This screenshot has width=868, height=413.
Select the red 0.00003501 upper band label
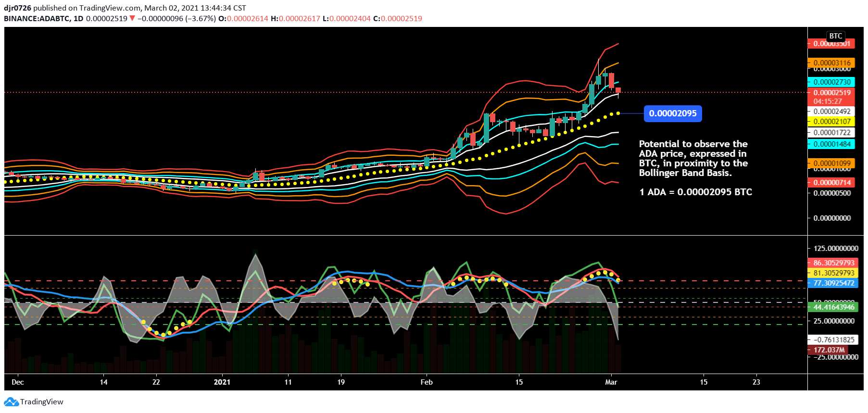pos(831,44)
